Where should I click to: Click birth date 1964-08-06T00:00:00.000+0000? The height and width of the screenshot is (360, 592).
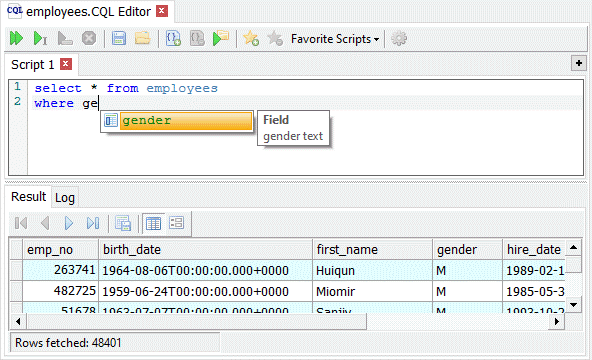coord(205,270)
